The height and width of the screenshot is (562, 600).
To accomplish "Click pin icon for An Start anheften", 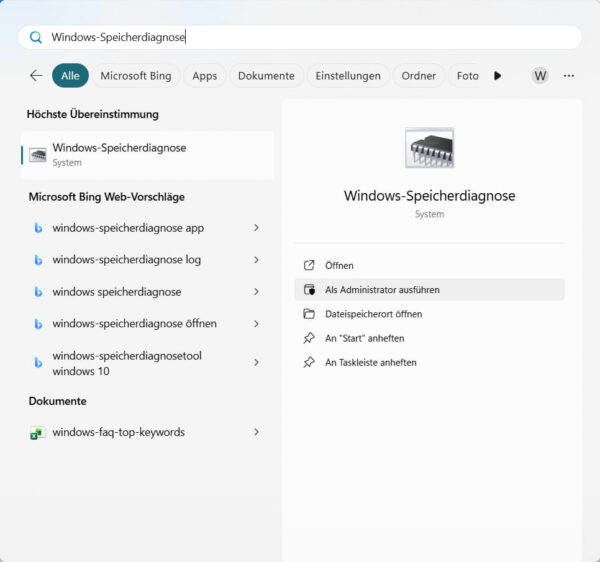I will (309, 338).
